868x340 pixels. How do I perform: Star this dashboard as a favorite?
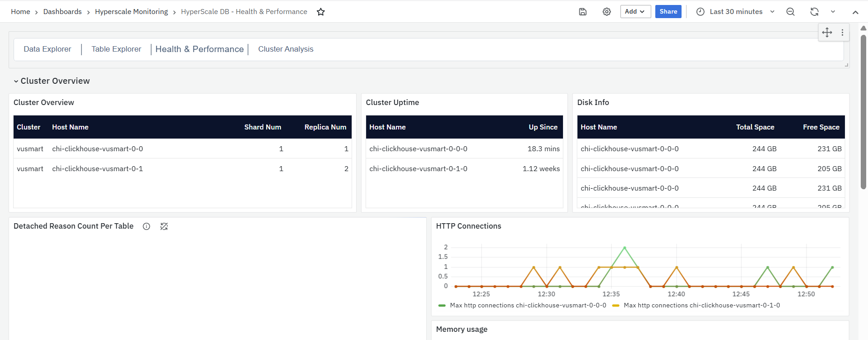click(x=320, y=12)
